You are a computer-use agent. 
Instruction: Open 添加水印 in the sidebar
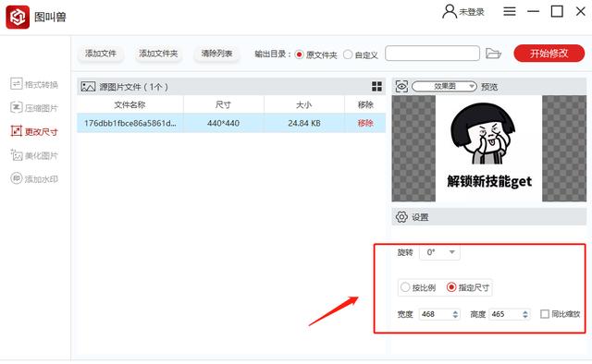click(x=34, y=179)
